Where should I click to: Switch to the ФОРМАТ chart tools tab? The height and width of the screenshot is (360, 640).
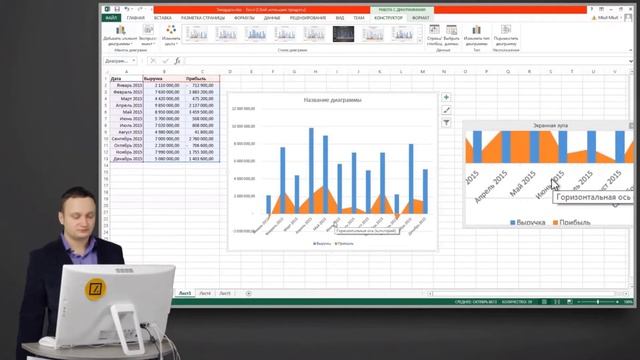point(420,18)
